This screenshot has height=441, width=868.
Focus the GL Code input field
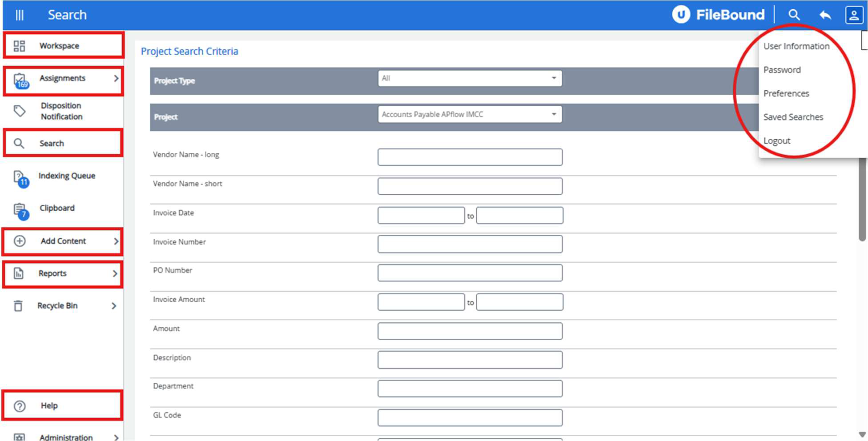pos(470,418)
